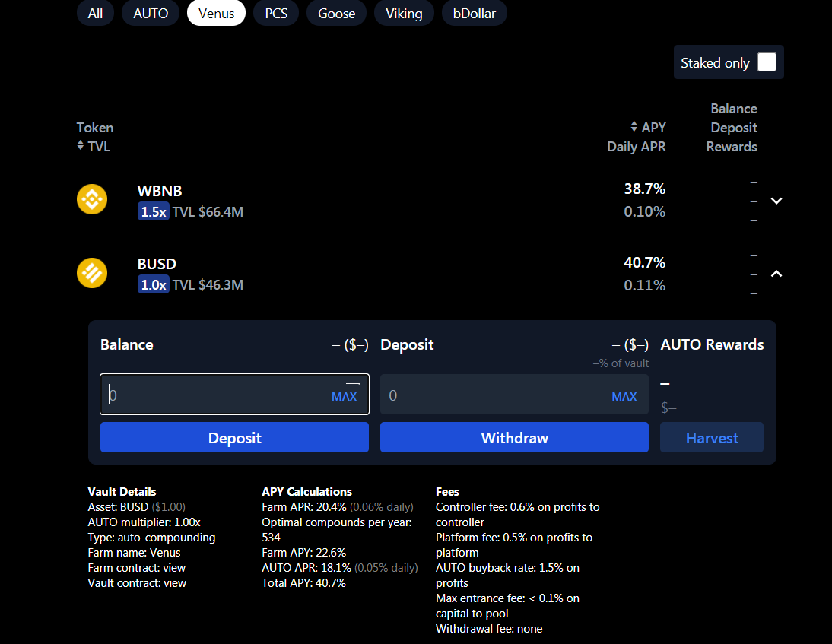Click TVL $46.3M text
This screenshot has width=832, height=644.
click(208, 285)
